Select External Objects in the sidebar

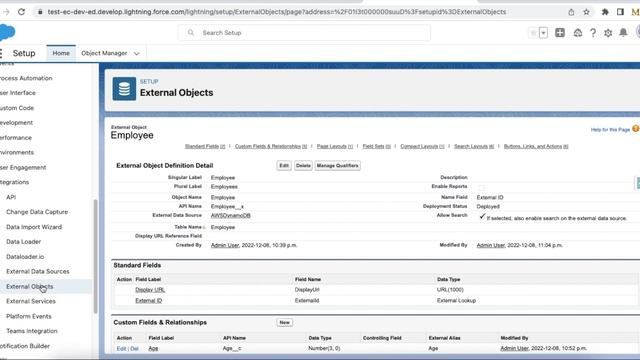tap(29, 287)
